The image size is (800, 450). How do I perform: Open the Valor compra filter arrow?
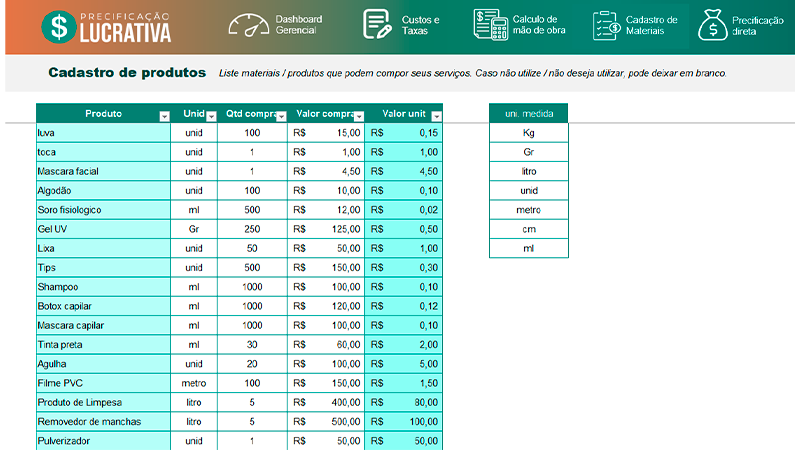pos(359,117)
